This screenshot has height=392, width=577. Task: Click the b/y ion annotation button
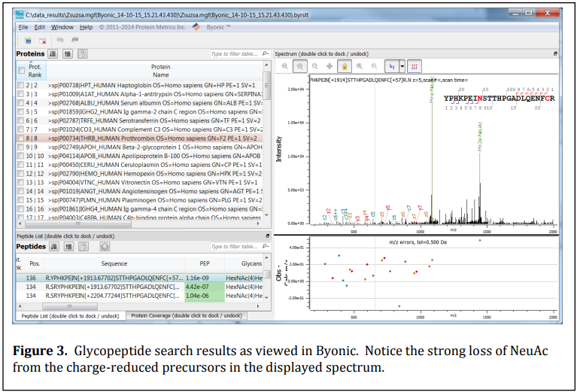click(x=392, y=66)
